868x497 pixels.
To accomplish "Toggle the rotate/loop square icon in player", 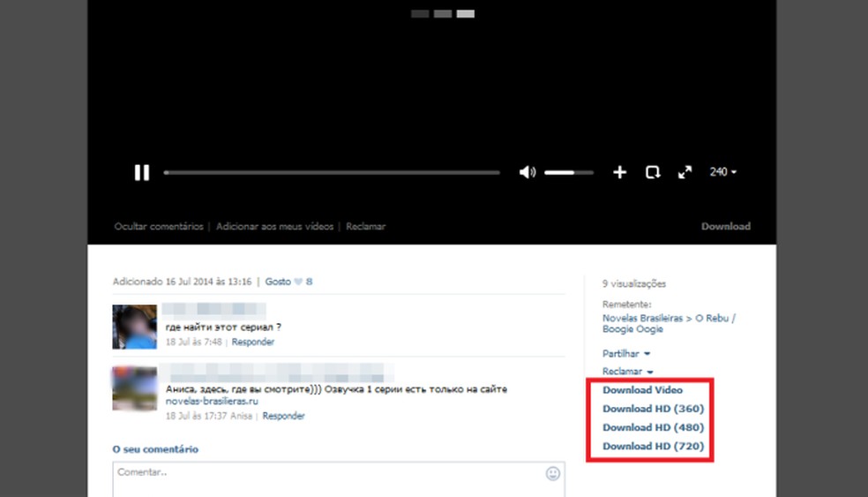I will point(653,172).
